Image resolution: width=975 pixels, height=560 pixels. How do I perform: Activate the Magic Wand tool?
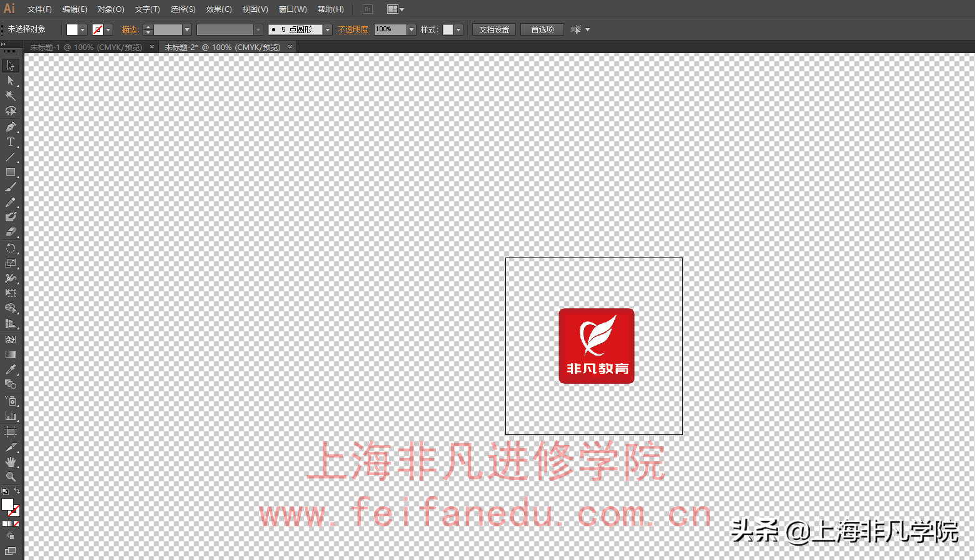[x=11, y=95]
